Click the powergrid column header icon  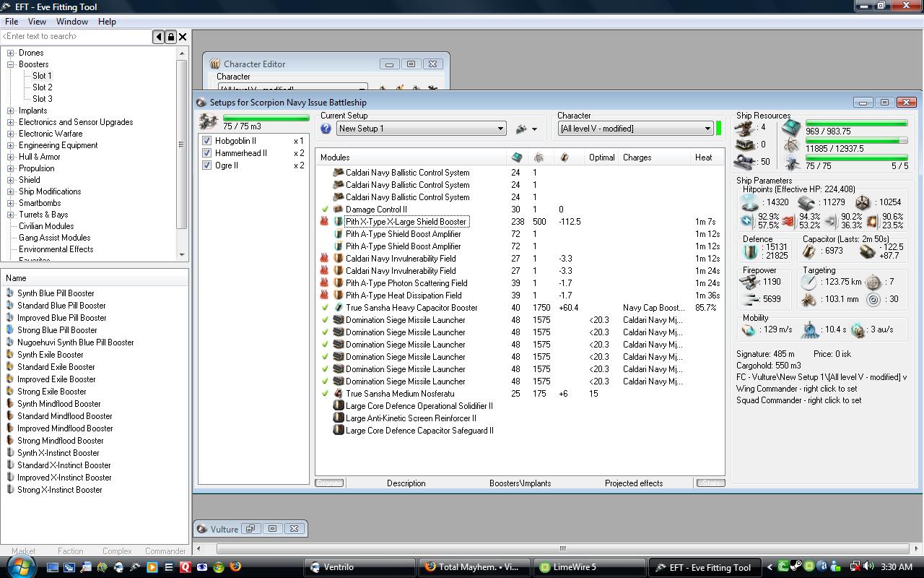(x=539, y=157)
